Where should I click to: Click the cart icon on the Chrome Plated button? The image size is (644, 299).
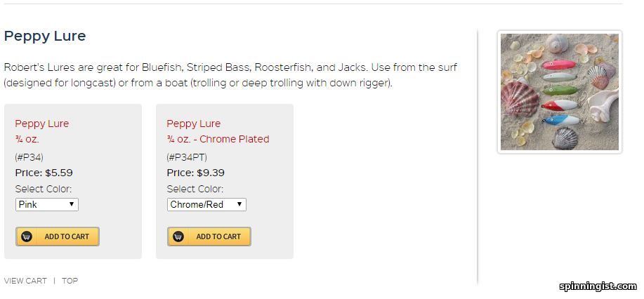[178, 237]
